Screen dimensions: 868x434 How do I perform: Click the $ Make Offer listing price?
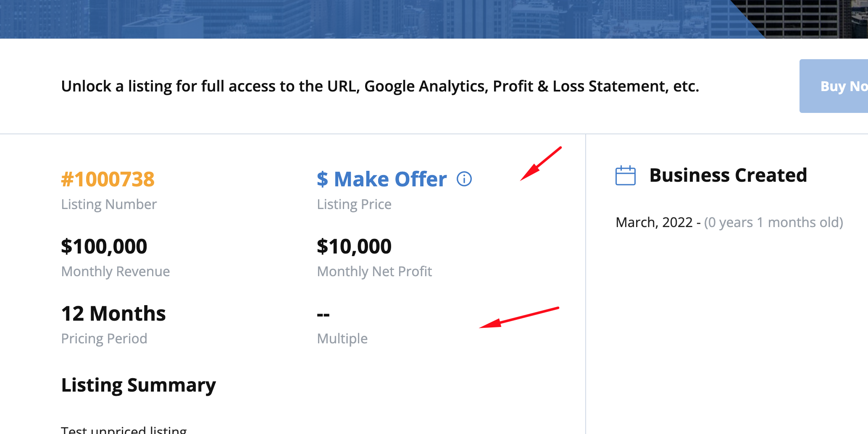381,179
